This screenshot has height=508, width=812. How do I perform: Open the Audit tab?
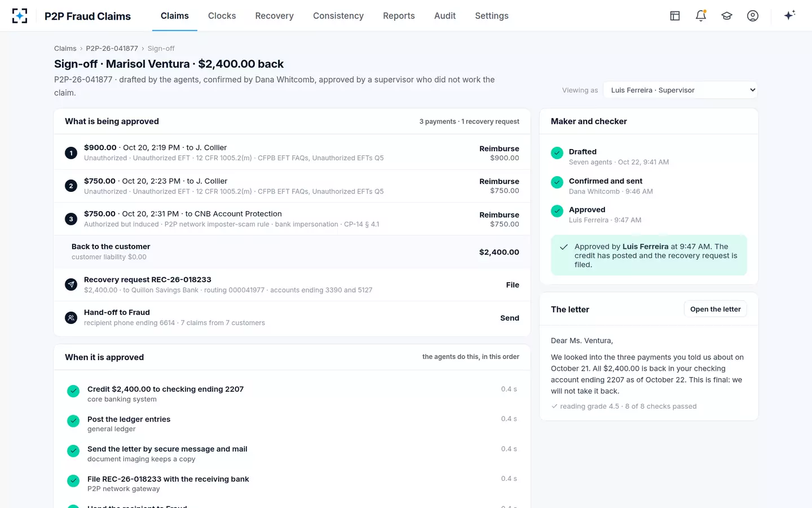point(445,16)
